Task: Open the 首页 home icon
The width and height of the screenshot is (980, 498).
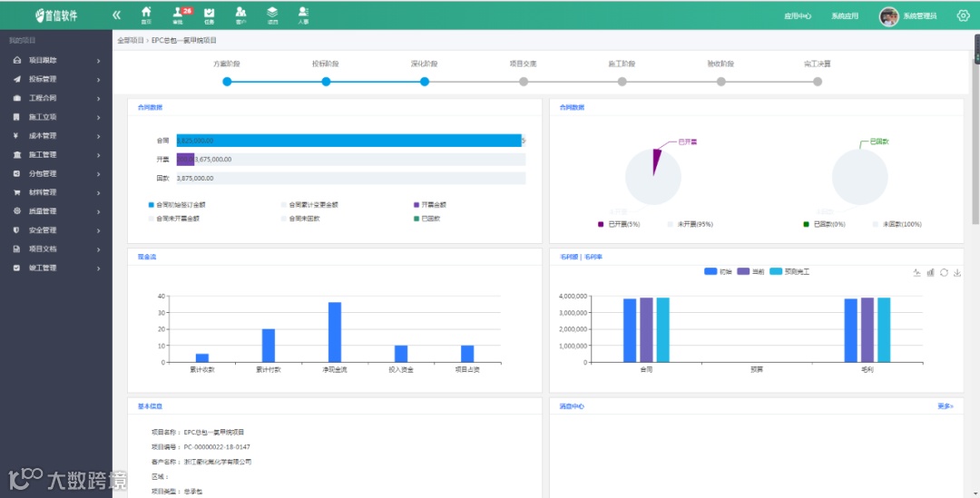Action: click(146, 15)
